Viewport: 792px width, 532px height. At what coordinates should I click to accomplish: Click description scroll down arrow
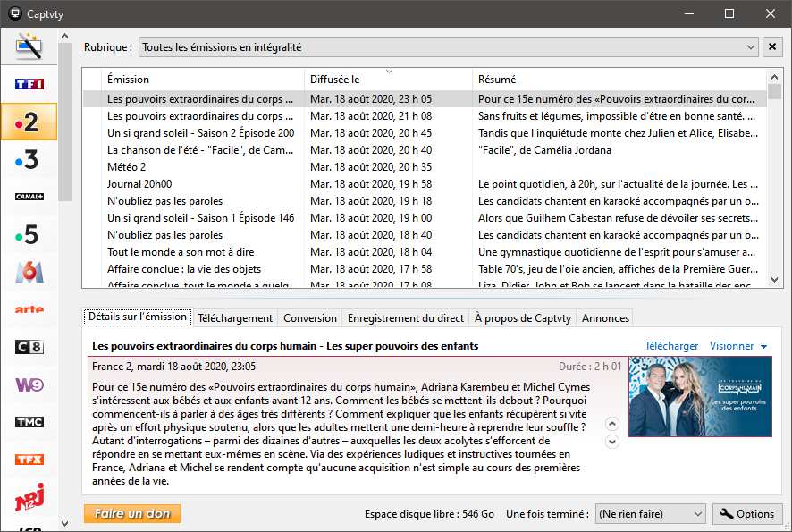[611, 442]
